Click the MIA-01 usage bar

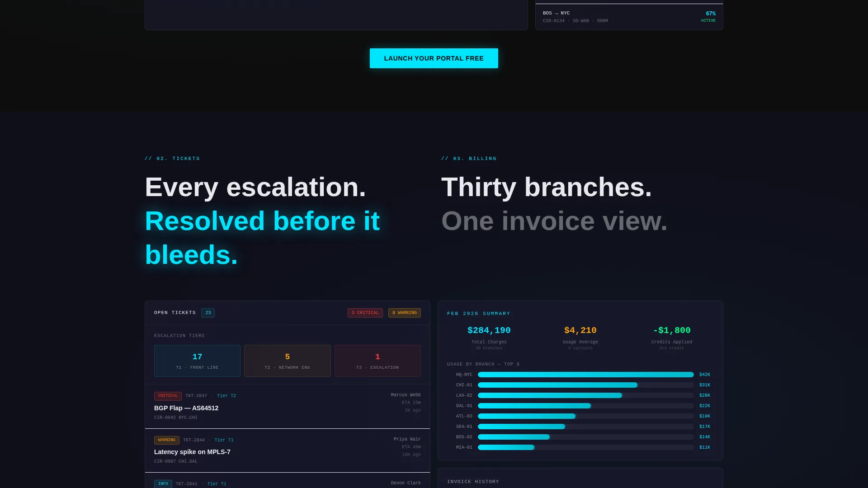tap(585, 447)
